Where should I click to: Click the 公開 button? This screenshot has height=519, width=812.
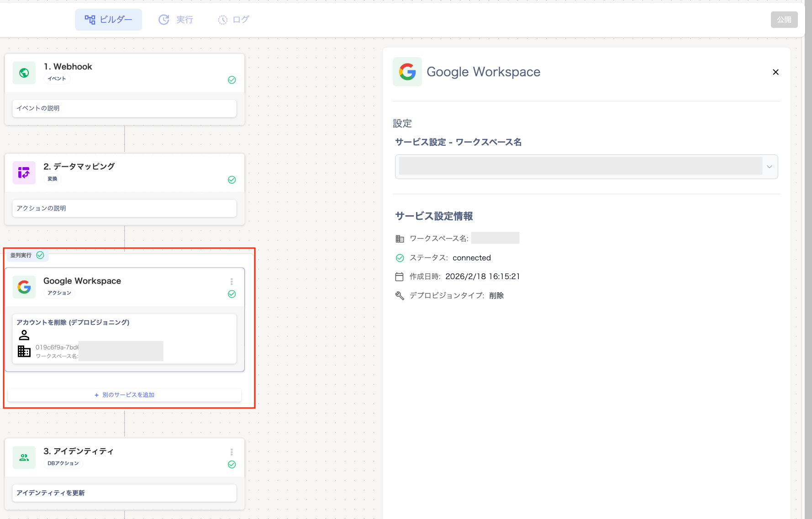tap(784, 20)
